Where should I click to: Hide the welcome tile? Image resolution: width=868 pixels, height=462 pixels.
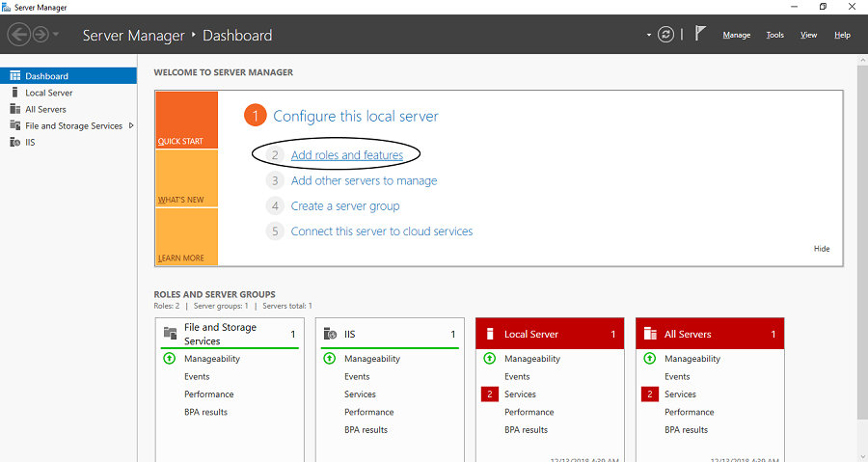tap(822, 249)
